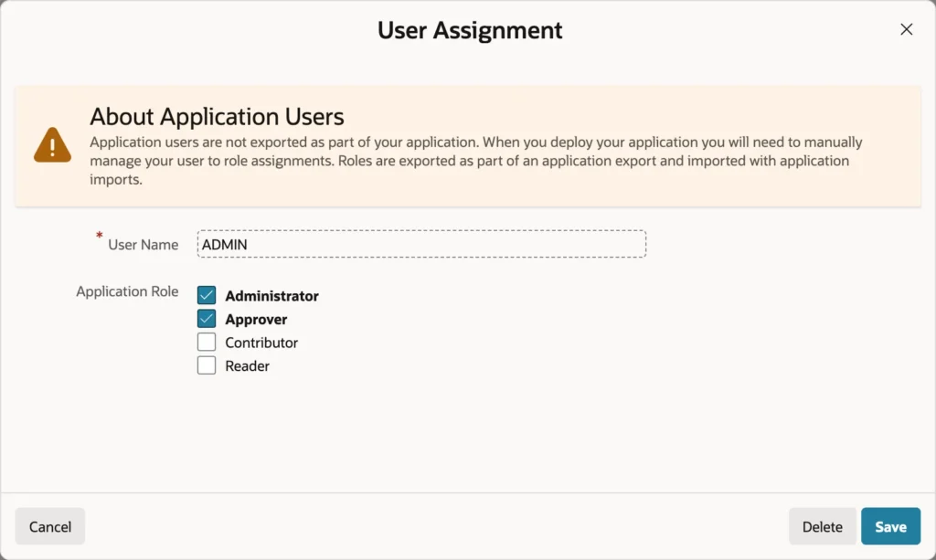This screenshot has height=560, width=936.
Task: Click the Reader role label text
Action: point(247,366)
